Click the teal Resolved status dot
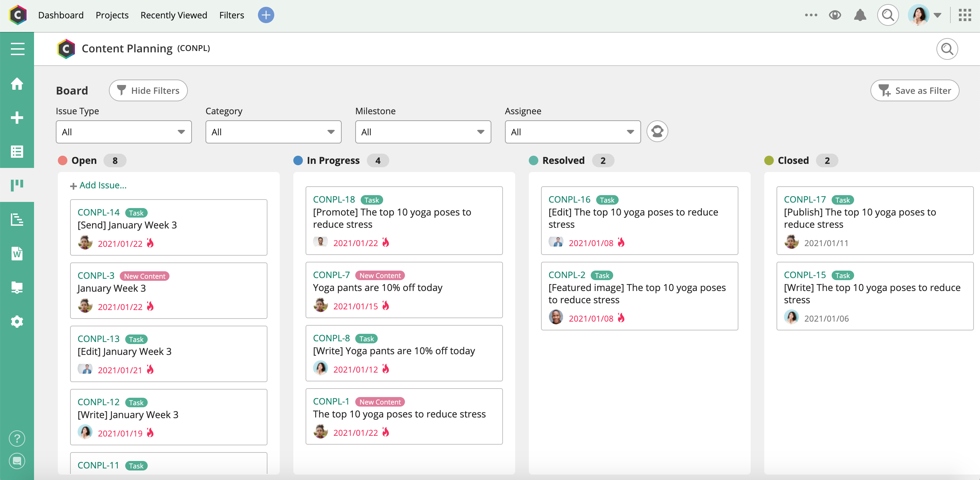 (533, 160)
